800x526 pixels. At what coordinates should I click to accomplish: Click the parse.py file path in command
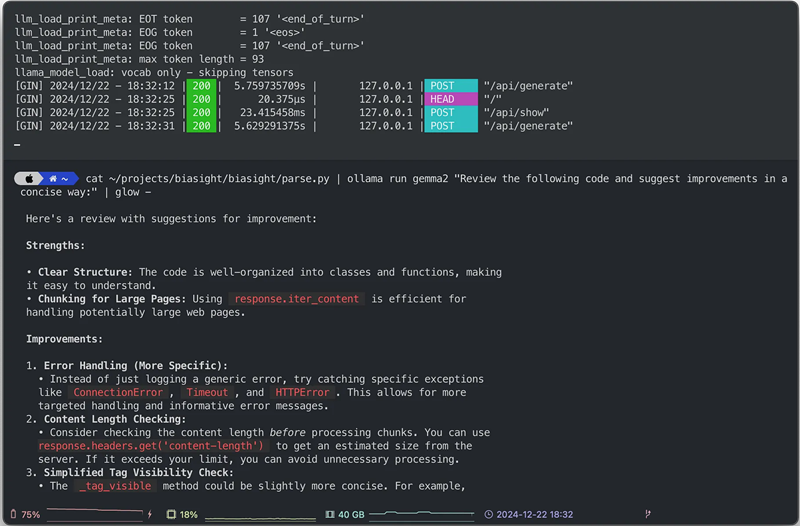(219, 179)
